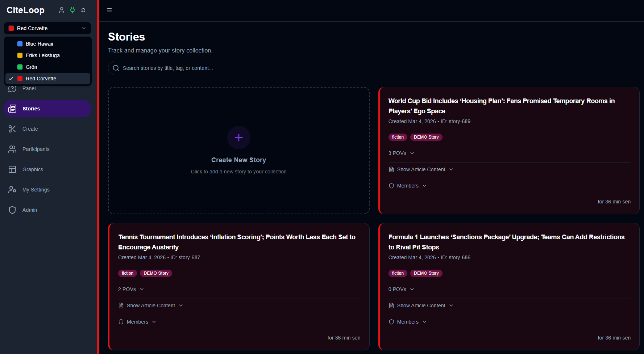Expand Members on Formula 1 story
This screenshot has height=354, width=644.
click(408, 322)
